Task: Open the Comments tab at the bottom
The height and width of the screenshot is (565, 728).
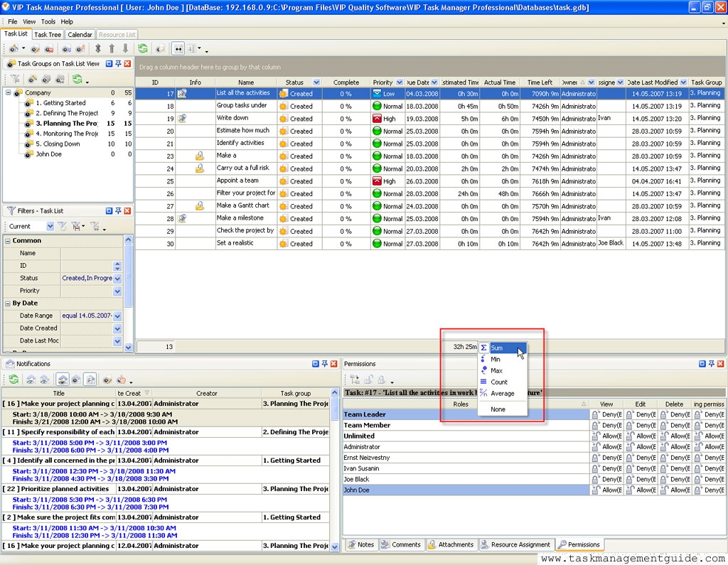Action: coord(401,544)
